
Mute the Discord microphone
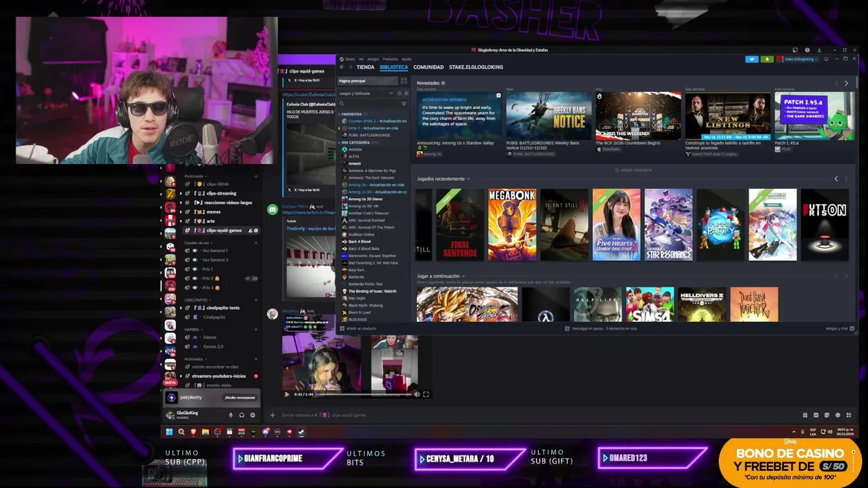pos(231,415)
